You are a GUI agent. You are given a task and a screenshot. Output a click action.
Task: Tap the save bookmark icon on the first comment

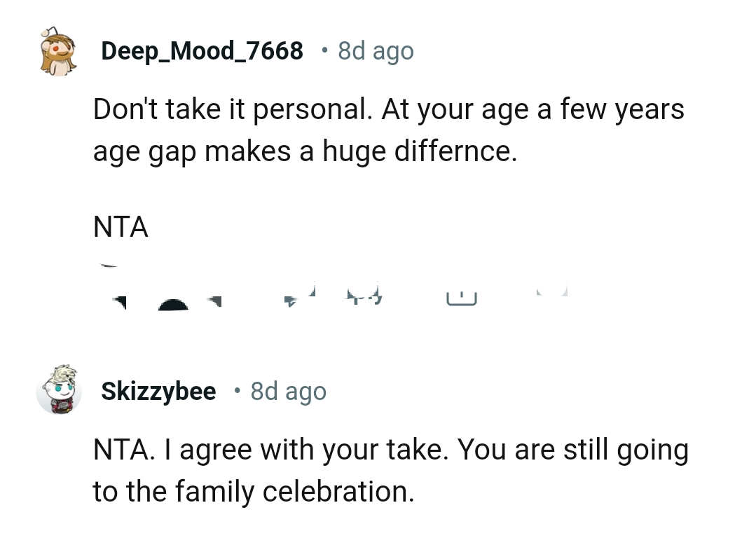pyautogui.click(x=553, y=294)
